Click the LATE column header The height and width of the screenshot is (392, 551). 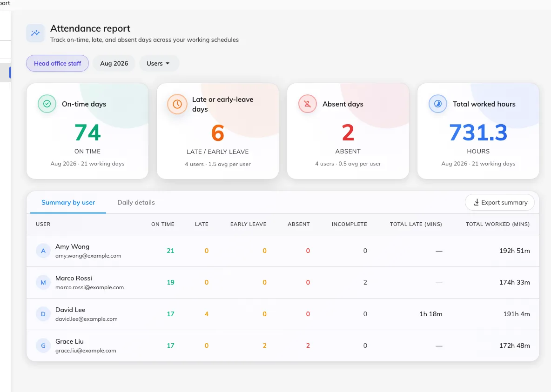tap(202, 224)
